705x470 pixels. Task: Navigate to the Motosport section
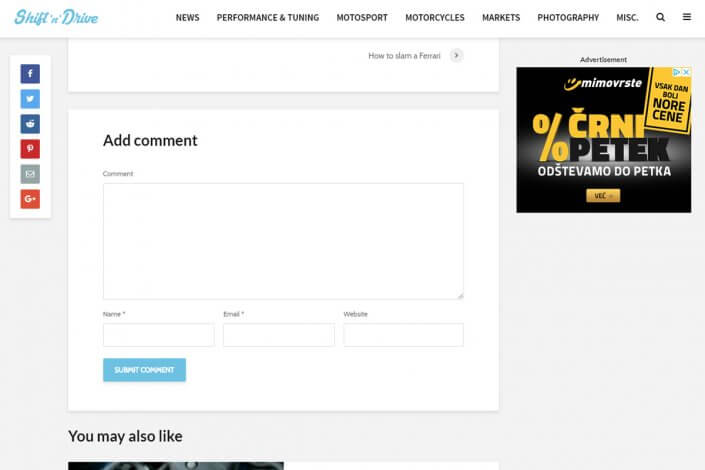pyautogui.click(x=362, y=18)
